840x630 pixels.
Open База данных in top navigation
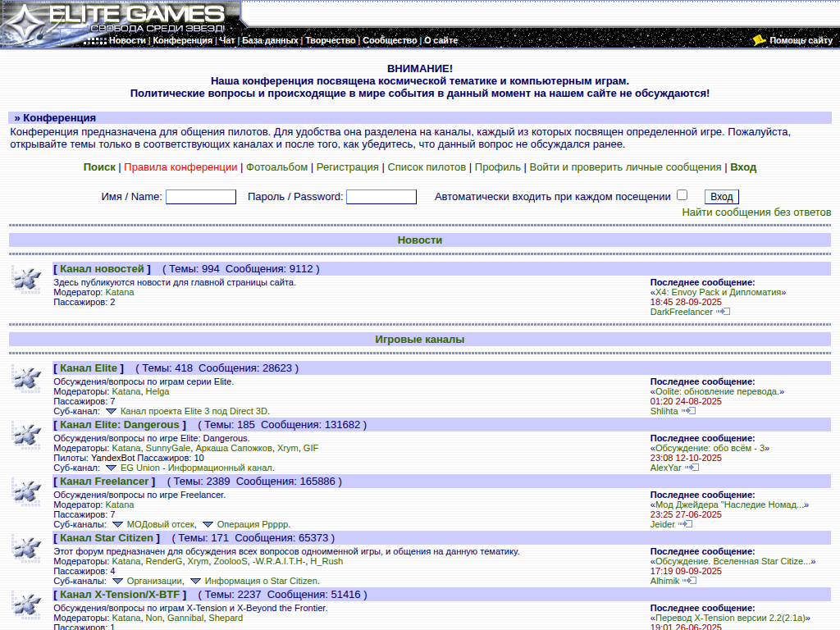coord(270,40)
